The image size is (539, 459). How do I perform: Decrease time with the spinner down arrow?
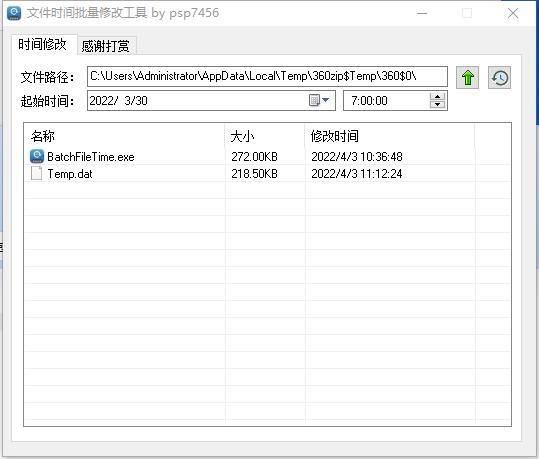pos(437,105)
